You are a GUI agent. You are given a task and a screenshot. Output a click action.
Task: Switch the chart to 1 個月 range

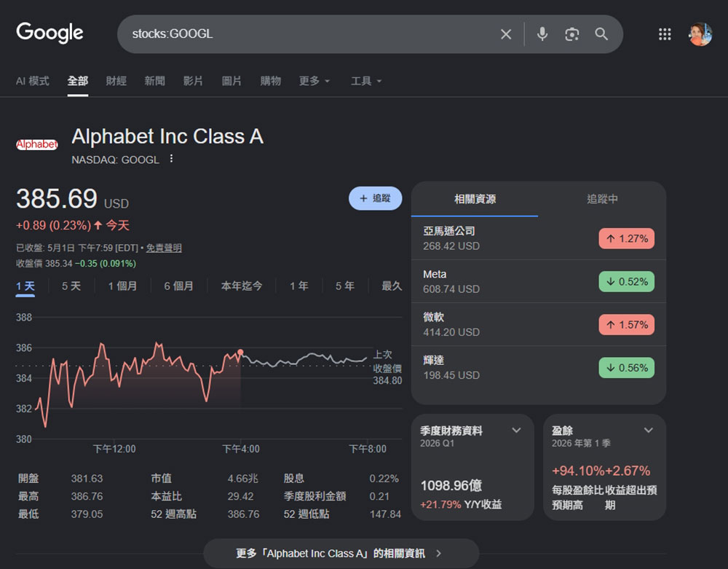122,286
